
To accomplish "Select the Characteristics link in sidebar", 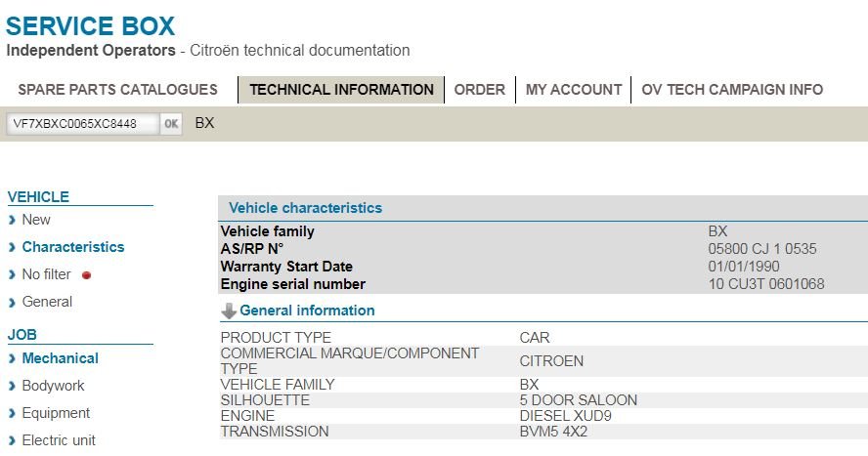I will [x=73, y=247].
